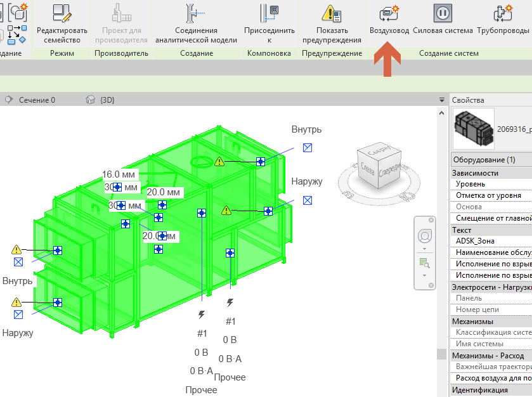Click the warning icon above left Наружу label
This screenshot has width=532, height=397.
16,302
